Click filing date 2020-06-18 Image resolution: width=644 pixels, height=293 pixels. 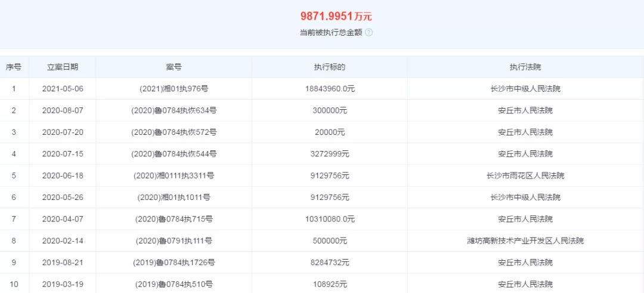tap(63, 176)
